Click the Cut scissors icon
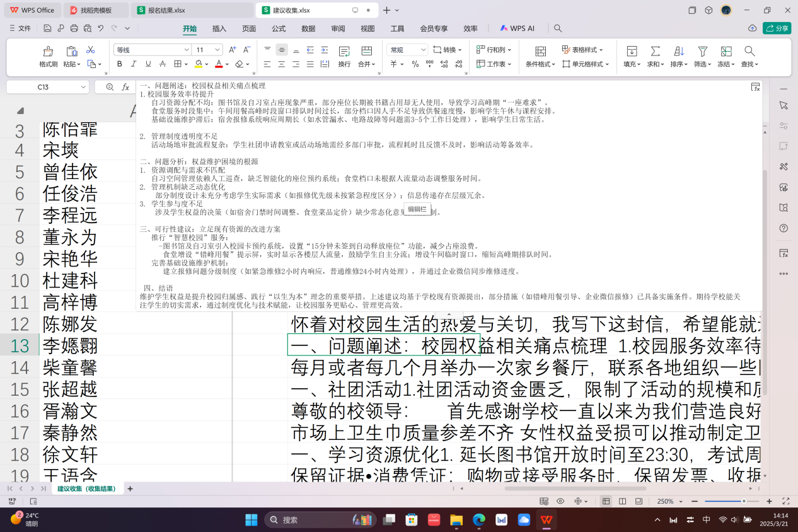798x532 pixels. coord(90,50)
